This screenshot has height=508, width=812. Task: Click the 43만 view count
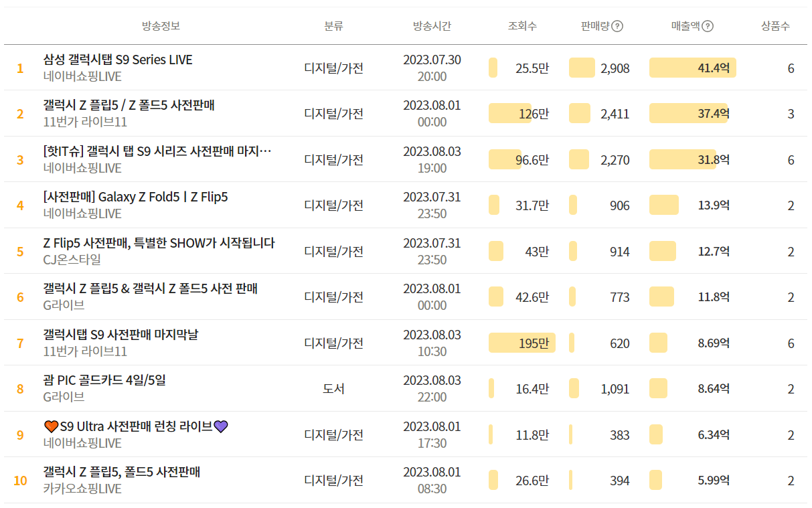pyautogui.click(x=537, y=251)
